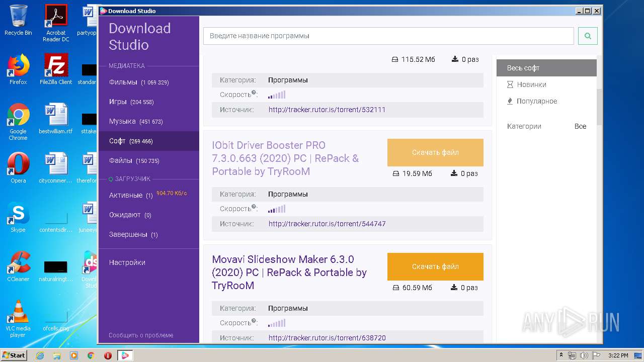Open the Музыка media library section
644x362 pixels.
coord(149,121)
